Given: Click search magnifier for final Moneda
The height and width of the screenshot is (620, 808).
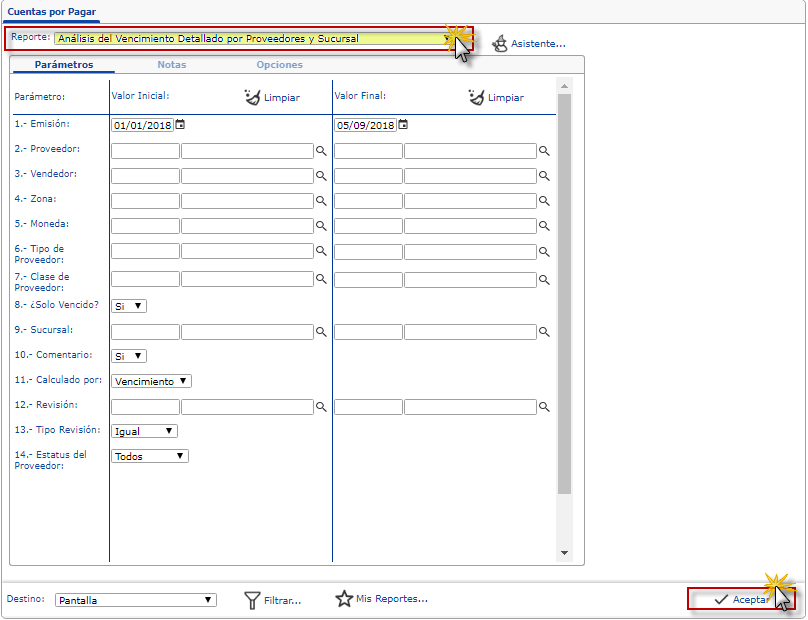Looking at the screenshot, I should point(545,226).
